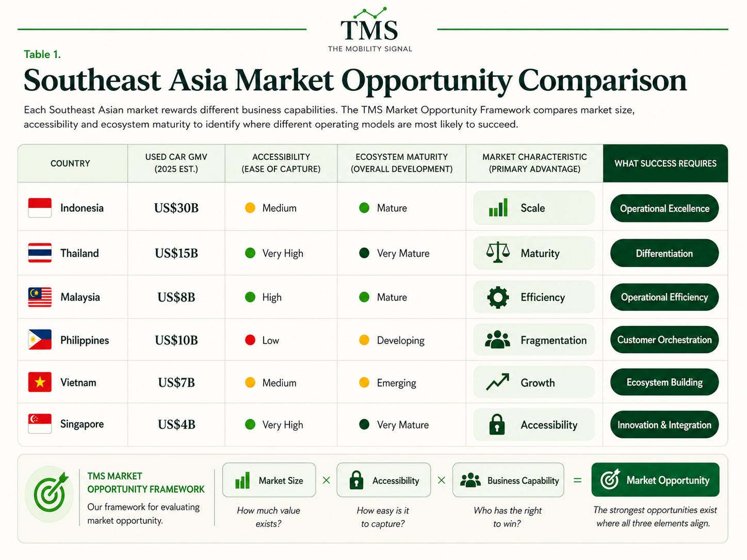747x560 pixels.
Task: Click the Malaysia flag icon
Action: click(x=40, y=297)
